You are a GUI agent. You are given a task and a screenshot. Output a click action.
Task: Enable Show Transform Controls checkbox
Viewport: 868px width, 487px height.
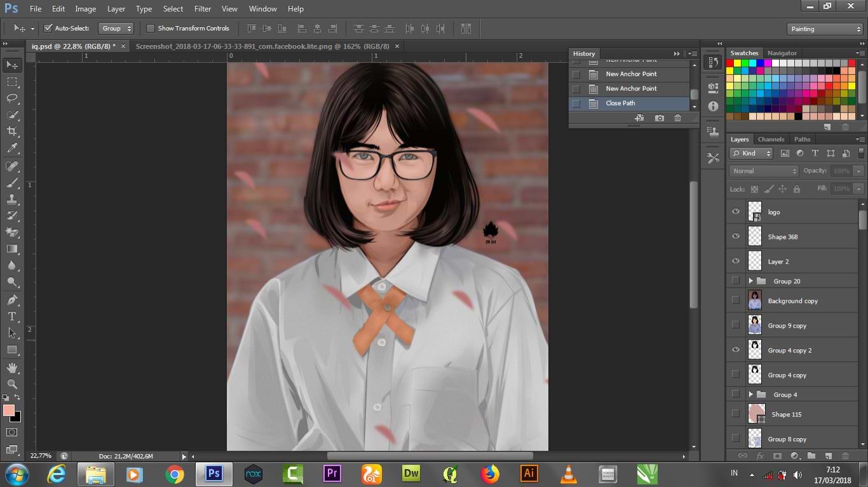(151, 29)
